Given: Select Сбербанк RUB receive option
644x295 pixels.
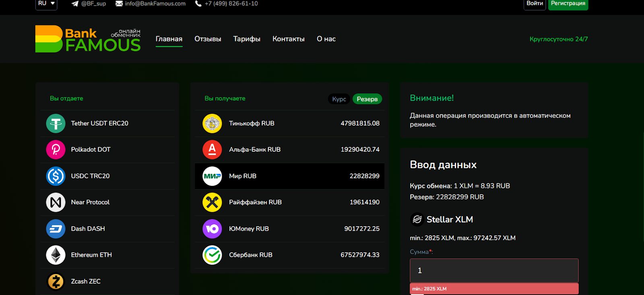Looking at the screenshot, I should (289, 255).
